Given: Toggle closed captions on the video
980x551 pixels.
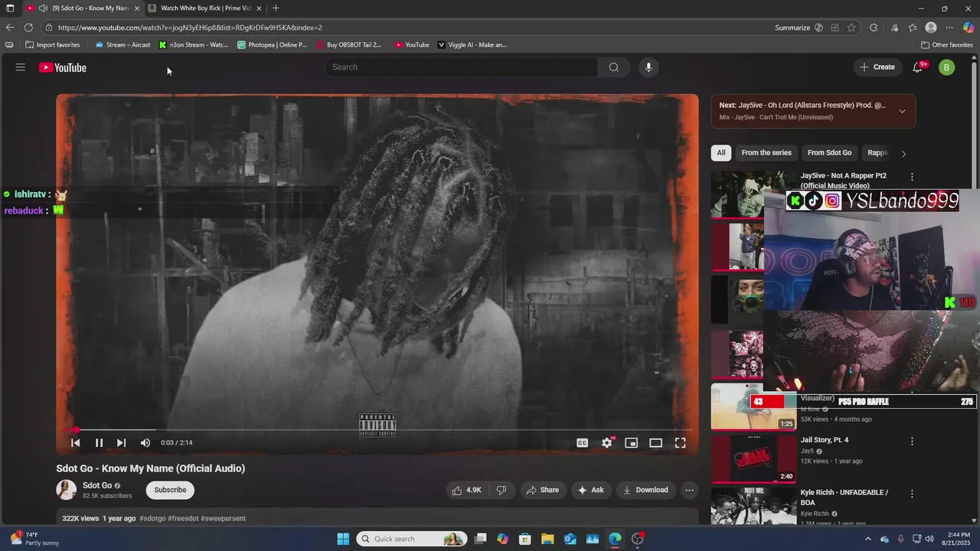Looking at the screenshot, I should tap(583, 443).
